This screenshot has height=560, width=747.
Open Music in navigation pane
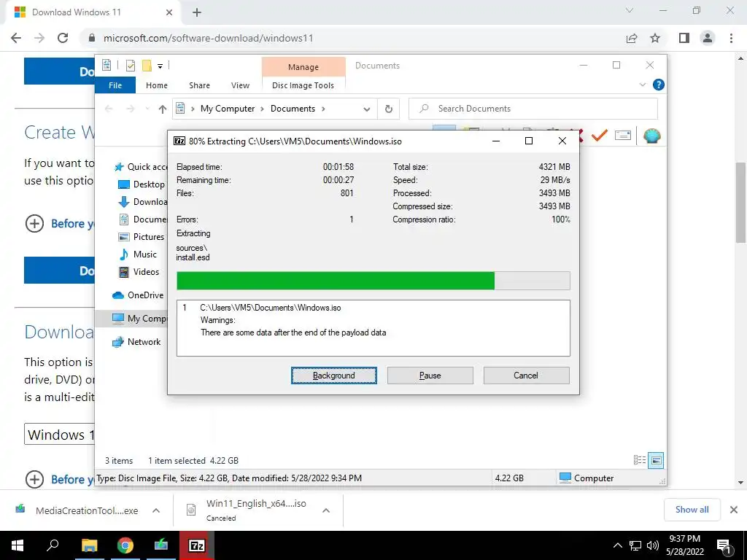[x=138, y=254]
